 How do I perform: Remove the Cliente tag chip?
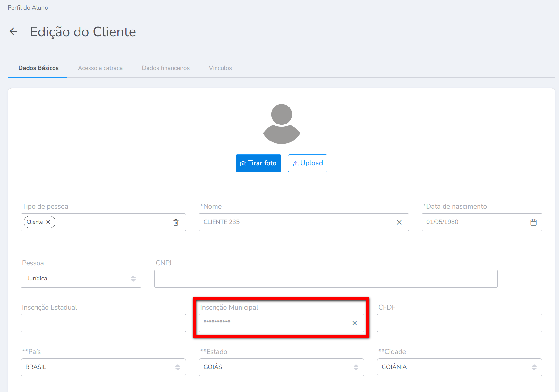(x=48, y=222)
